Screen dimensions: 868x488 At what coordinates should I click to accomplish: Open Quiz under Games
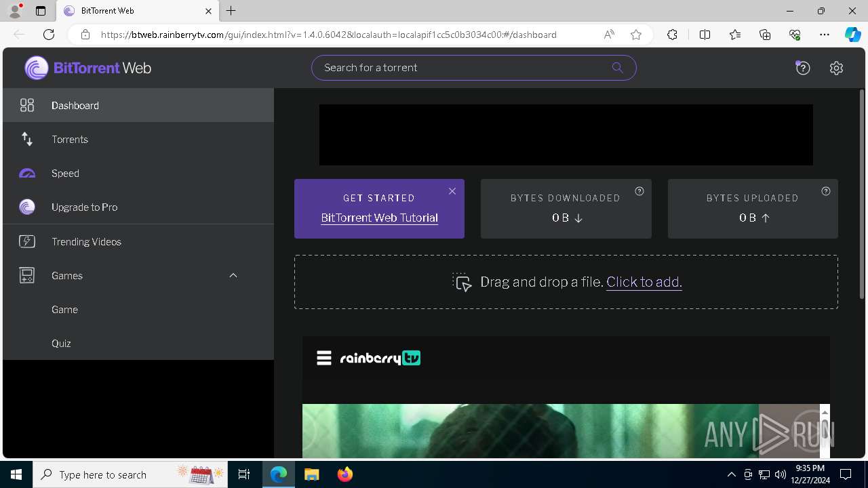coord(138,343)
